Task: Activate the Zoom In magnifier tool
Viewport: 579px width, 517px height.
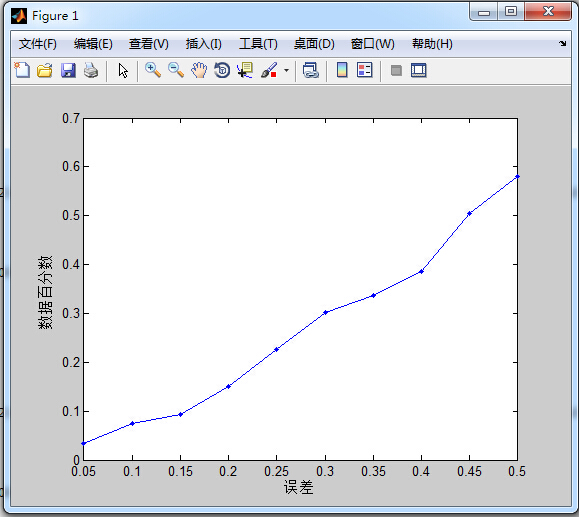Action: 153,70
